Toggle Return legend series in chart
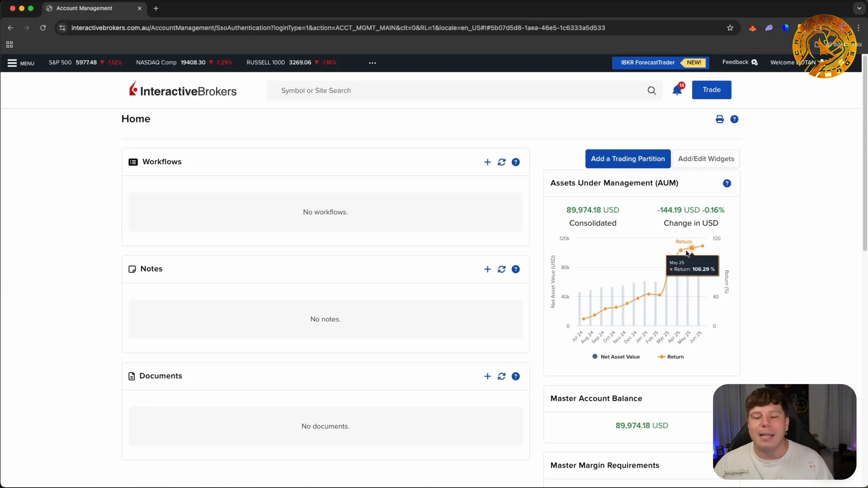This screenshot has height=488, width=868. tap(671, 357)
